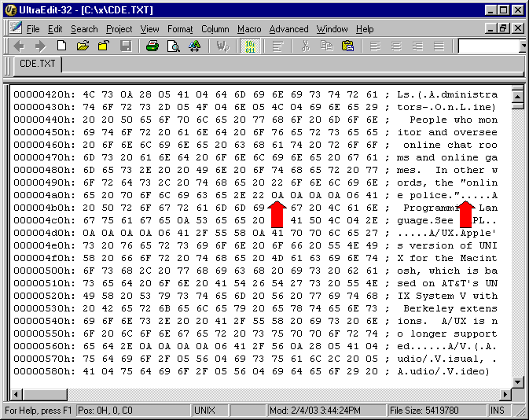The image size is (529, 420).
Task: Open a file with the open folder icon
Action: tap(83, 46)
